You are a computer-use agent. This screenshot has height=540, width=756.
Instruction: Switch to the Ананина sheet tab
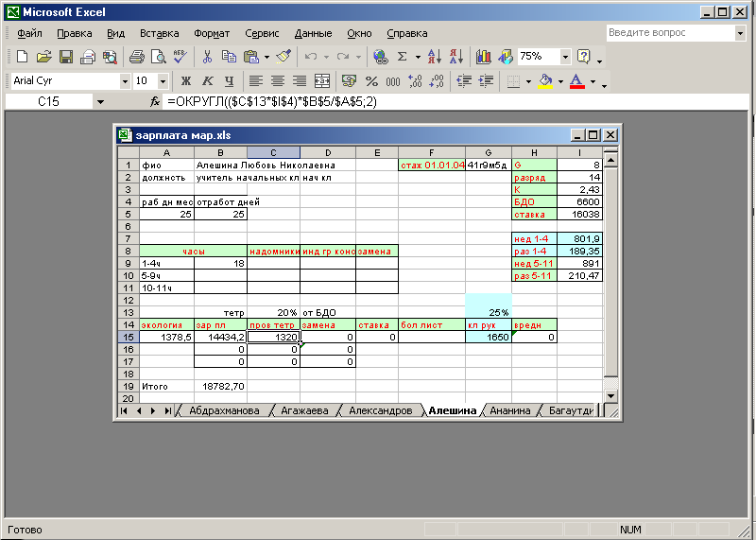(509, 410)
